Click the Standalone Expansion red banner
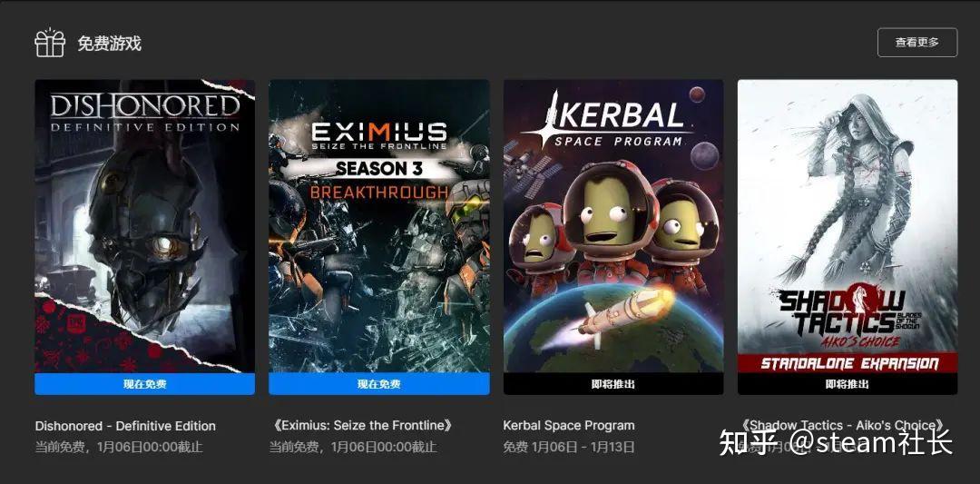The image size is (980, 484). [x=848, y=363]
